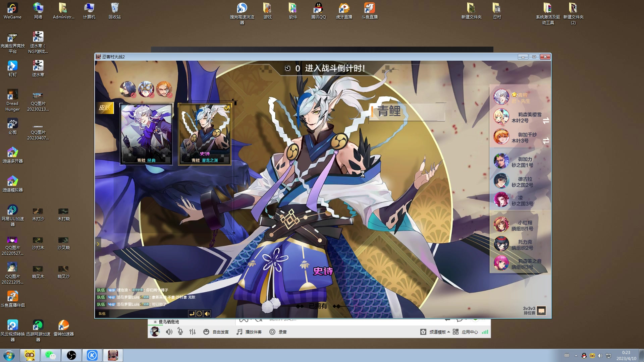
Task: Open 自由发言 speaking mode menu
Action: point(216,332)
